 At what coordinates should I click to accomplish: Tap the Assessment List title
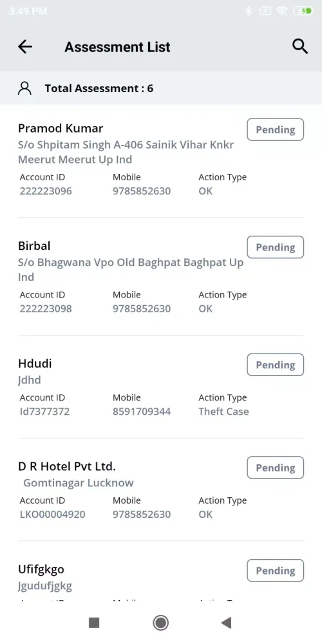coord(117,47)
